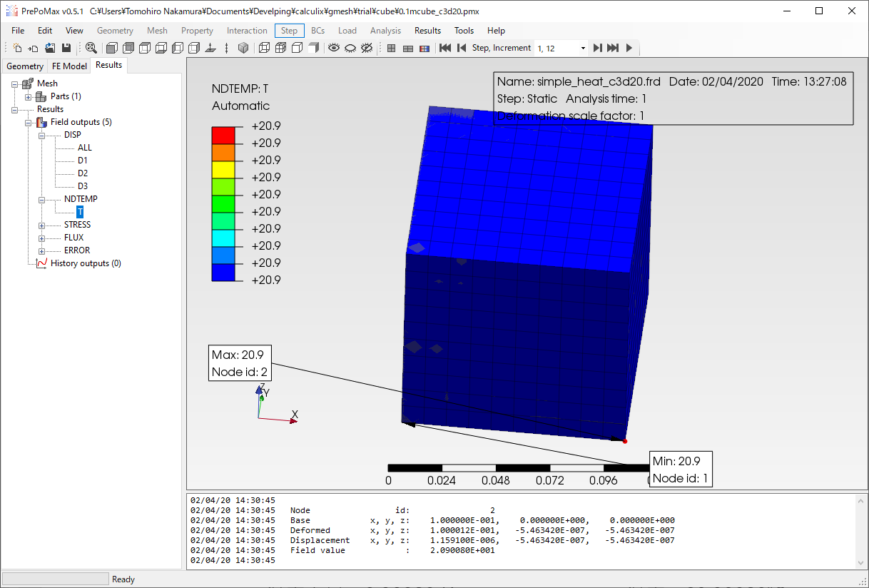Hide all parts with the closed eye icon
869x588 pixels.
click(350, 48)
